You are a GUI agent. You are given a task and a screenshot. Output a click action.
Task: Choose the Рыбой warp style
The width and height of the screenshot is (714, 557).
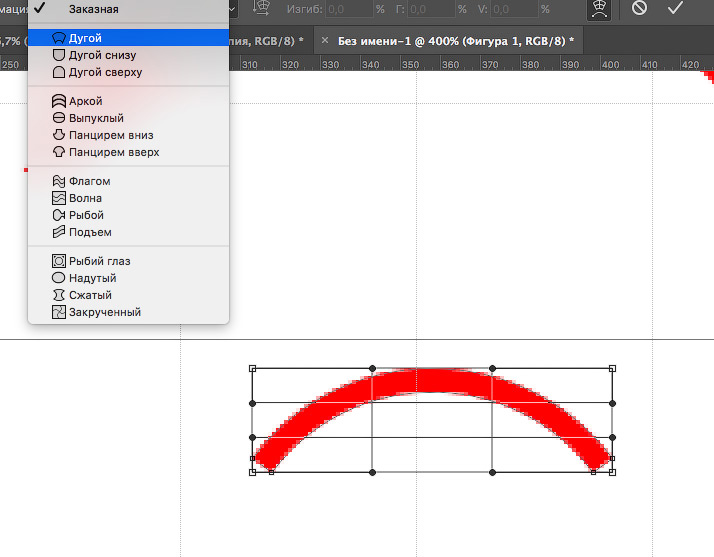128,215
